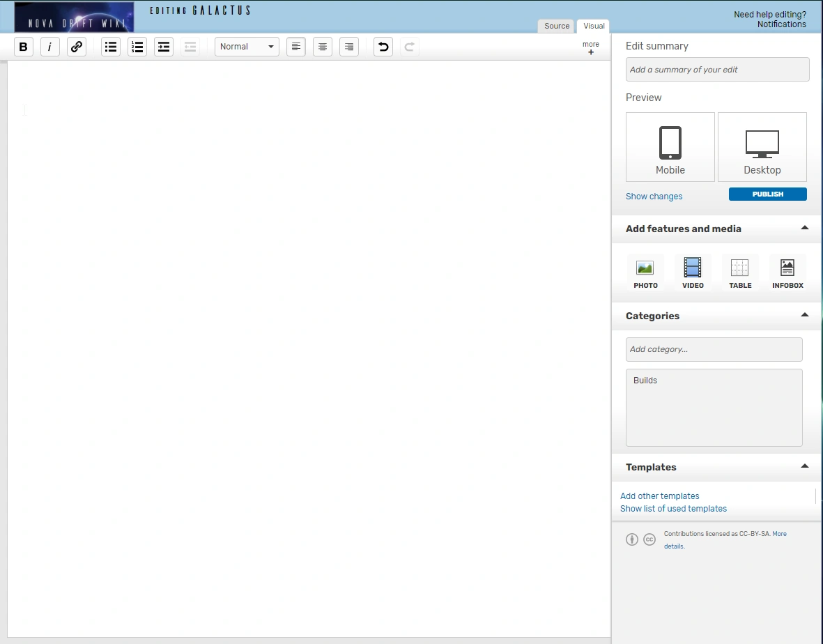Publish the edit
The width and height of the screenshot is (823, 644).
tap(768, 194)
